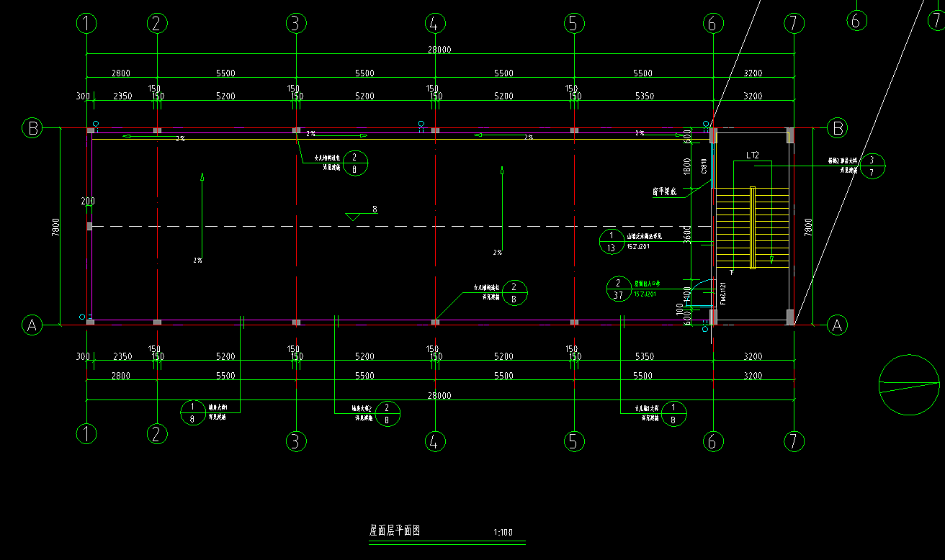Viewport: 945px width, 560px height.
Task: Click axis bubble 1 in the top row
Action: (x=86, y=24)
